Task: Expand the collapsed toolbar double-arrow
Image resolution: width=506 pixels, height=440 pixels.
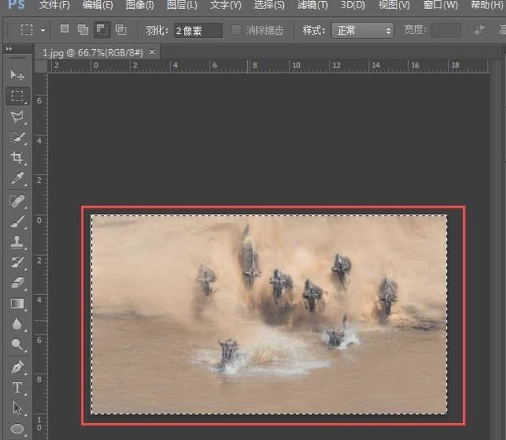Action: [9, 49]
